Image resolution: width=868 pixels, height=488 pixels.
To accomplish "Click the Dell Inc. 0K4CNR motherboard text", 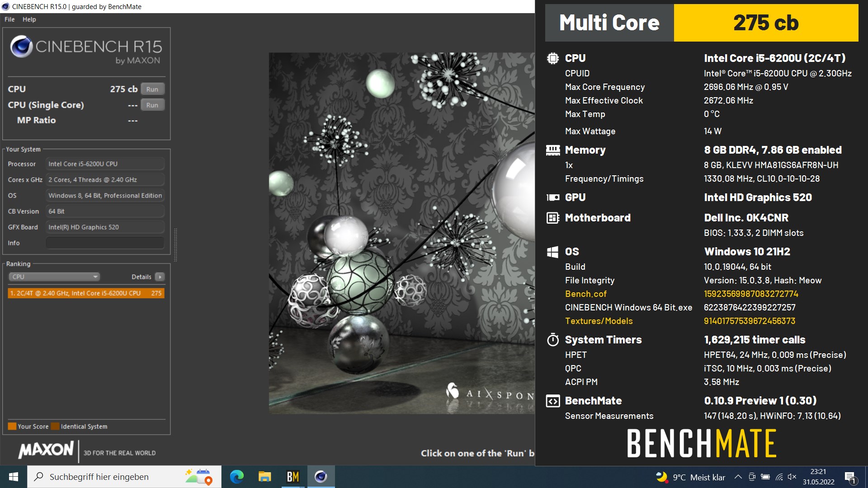I will click(x=746, y=218).
